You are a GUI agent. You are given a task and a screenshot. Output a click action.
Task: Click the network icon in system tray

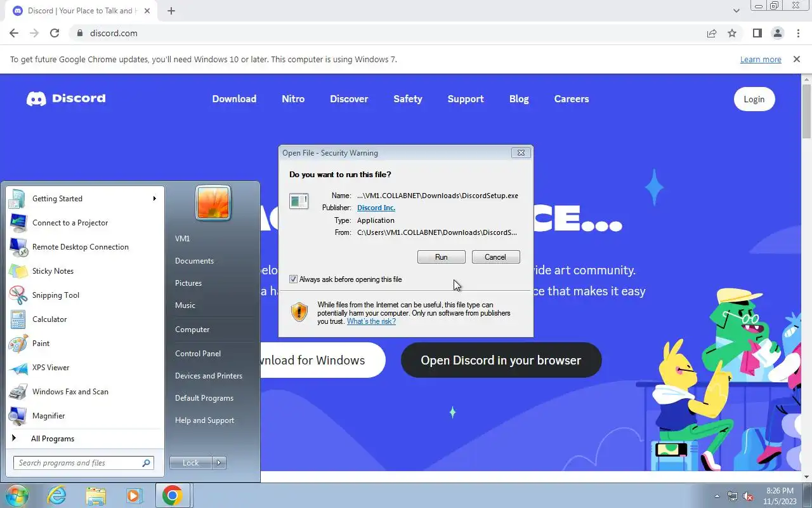[733, 496]
